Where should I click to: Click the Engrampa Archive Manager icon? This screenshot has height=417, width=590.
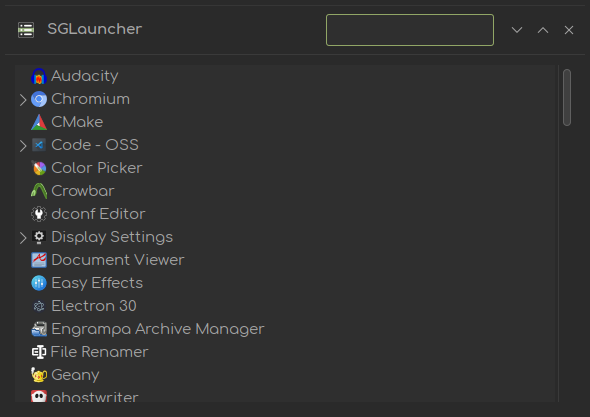click(39, 329)
